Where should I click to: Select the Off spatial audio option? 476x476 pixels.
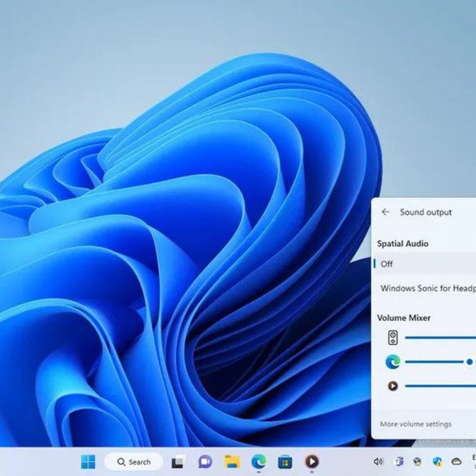pyautogui.click(x=425, y=264)
